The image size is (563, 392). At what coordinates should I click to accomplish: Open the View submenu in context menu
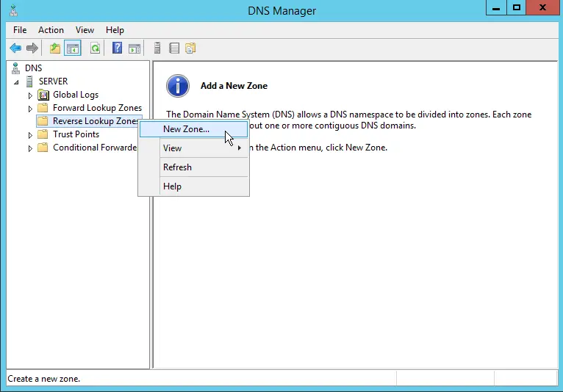pyautogui.click(x=173, y=148)
